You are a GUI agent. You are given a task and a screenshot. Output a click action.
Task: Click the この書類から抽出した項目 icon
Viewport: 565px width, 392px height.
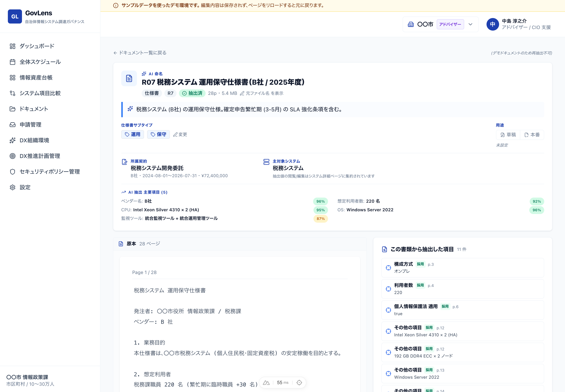[x=385, y=249]
